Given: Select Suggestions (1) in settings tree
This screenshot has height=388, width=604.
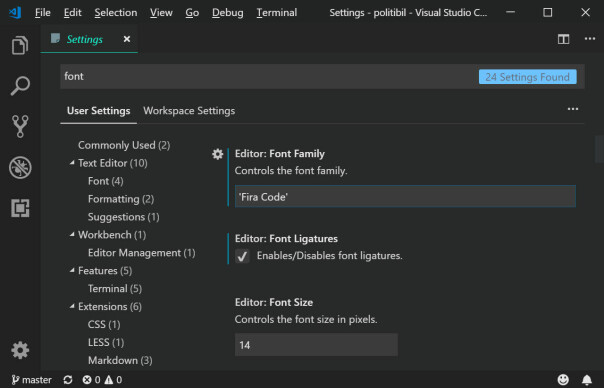Looking at the screenshot, I should (x=124, y=217).
